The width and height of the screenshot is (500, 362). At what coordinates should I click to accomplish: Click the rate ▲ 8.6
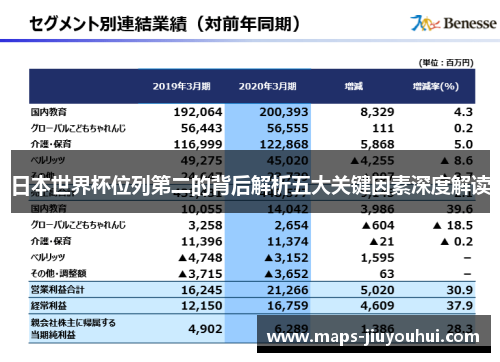[x=456, y=160]
